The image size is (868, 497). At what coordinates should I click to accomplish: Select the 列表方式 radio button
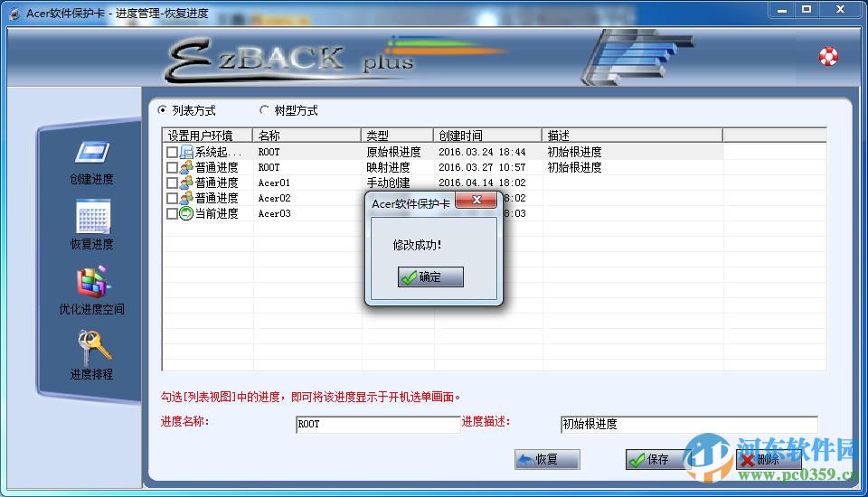click(162, 110)
